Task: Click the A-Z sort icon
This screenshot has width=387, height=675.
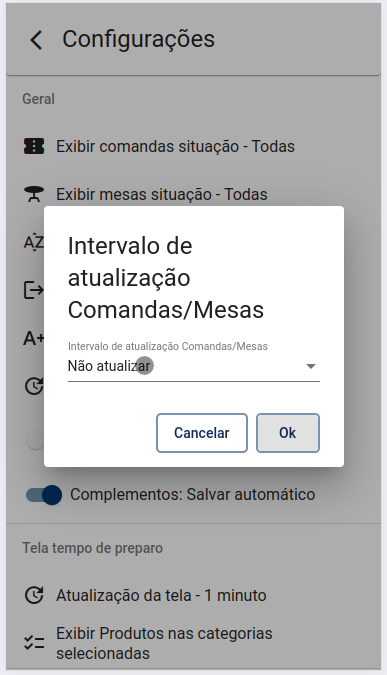Action: click(34, 242)
